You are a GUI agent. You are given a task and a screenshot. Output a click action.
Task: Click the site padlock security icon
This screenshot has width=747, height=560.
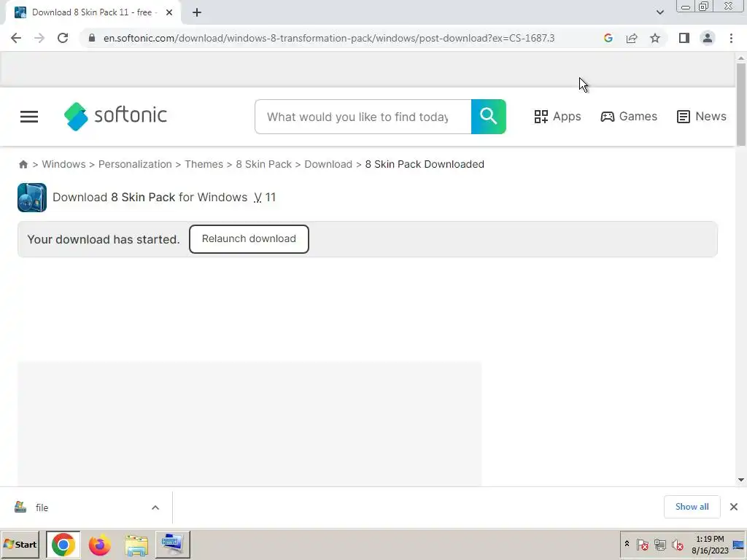tap(92, 38)
